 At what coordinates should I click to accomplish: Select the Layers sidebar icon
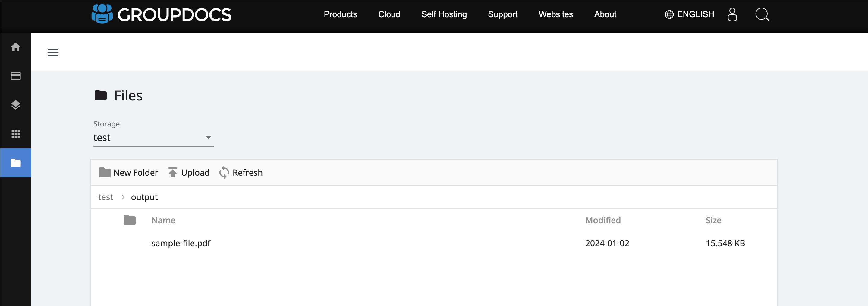tap(15, 105)
